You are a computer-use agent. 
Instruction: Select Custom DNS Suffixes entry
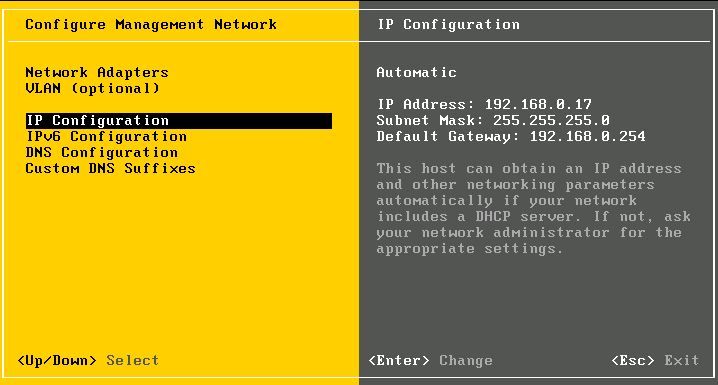pyautogui.click(x=110, y=168)
